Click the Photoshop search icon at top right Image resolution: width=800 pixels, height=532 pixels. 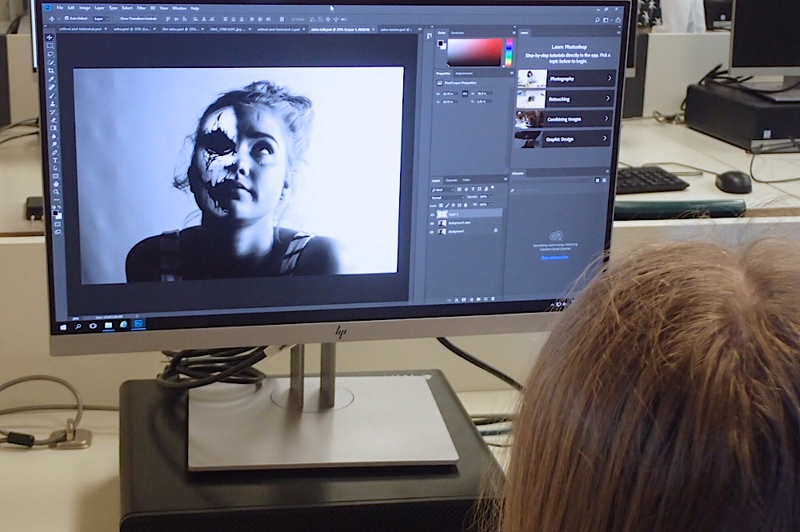coord(597,20)
